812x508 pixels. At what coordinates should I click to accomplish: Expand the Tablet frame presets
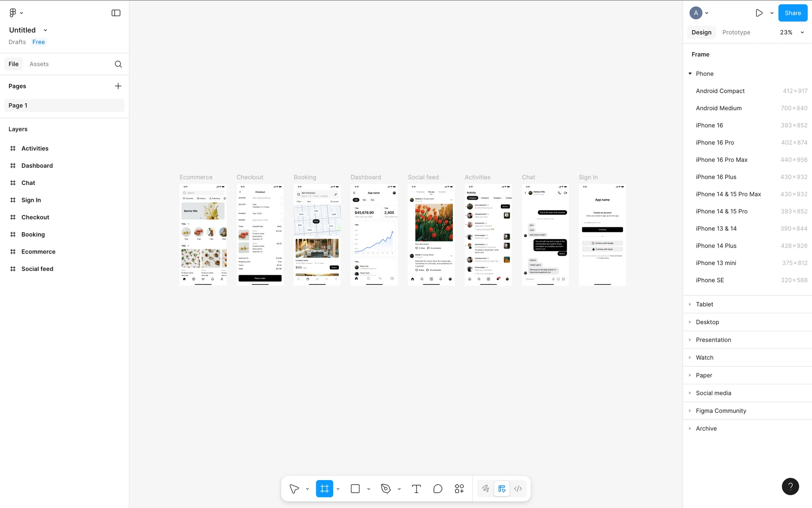pyautogui.click(x=704, y=304)
